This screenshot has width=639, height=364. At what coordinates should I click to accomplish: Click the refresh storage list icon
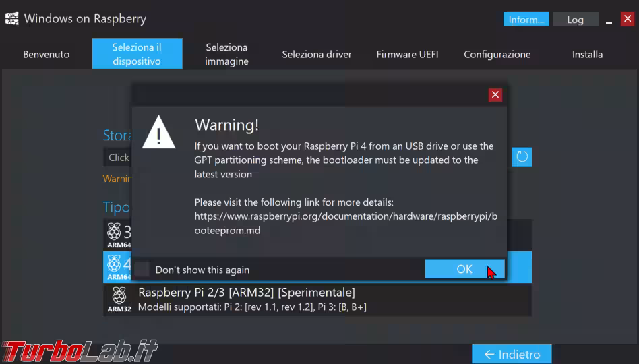(522, 157)
